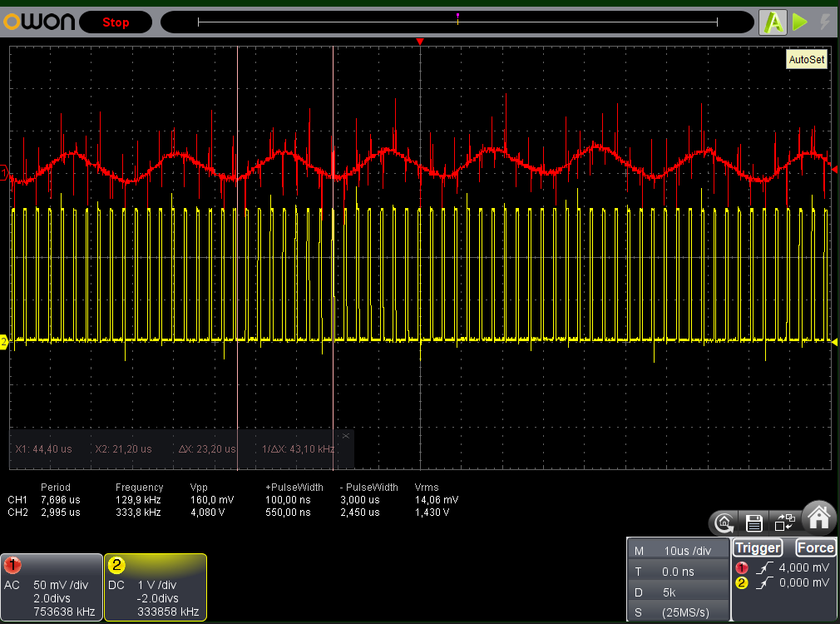840x624 pixels.
Task: Click the S (25MS/s) sample rate value
Action: [x=685, y=612]
